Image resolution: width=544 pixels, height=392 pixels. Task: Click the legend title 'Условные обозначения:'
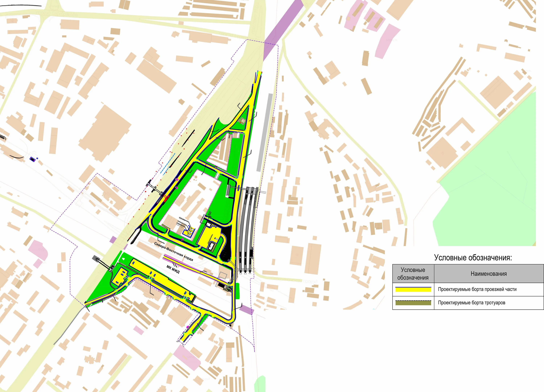pos(473,258)
